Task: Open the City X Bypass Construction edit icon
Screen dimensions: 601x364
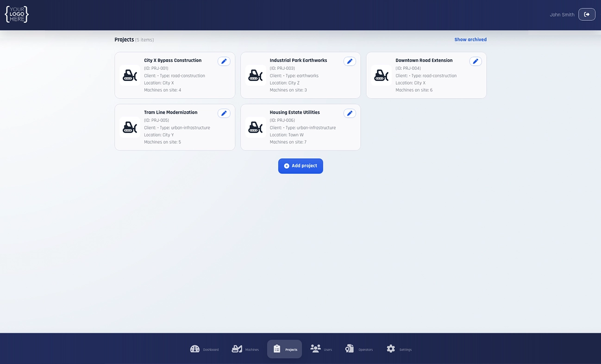Action: click(224, 61)
